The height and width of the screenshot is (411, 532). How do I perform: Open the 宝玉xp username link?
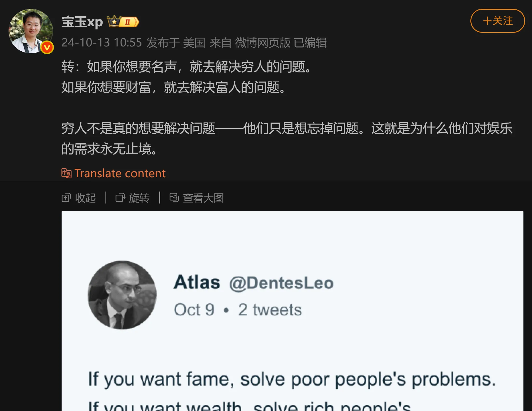click(x=82, y=22)
